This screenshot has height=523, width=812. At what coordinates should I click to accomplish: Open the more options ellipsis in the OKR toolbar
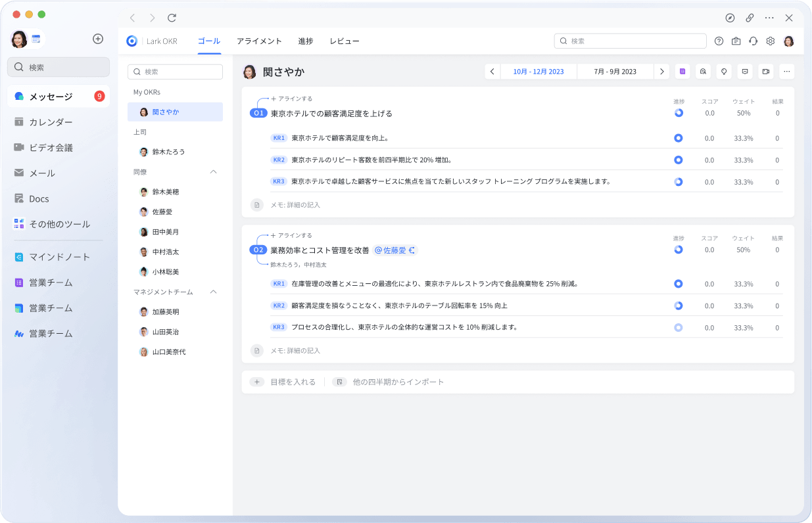tap(786, 72)
